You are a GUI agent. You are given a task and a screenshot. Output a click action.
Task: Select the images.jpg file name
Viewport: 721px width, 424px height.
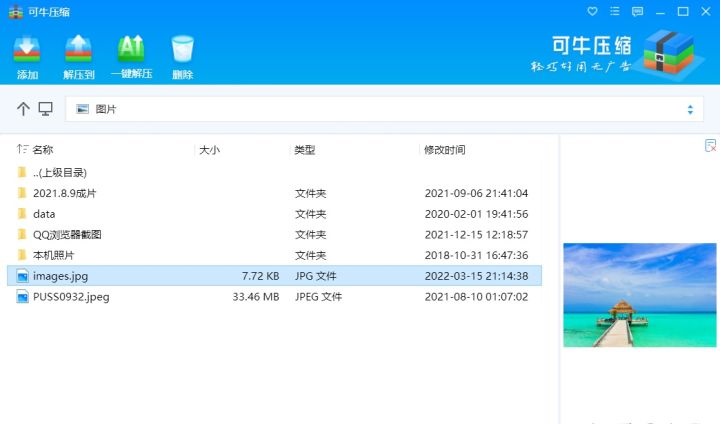(x=60, y=276)
